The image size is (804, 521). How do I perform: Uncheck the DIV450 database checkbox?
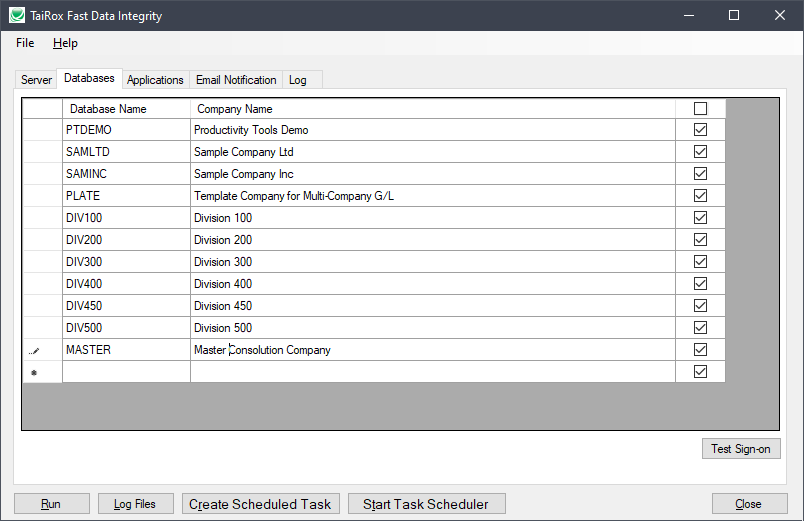[x=700, y=306]
